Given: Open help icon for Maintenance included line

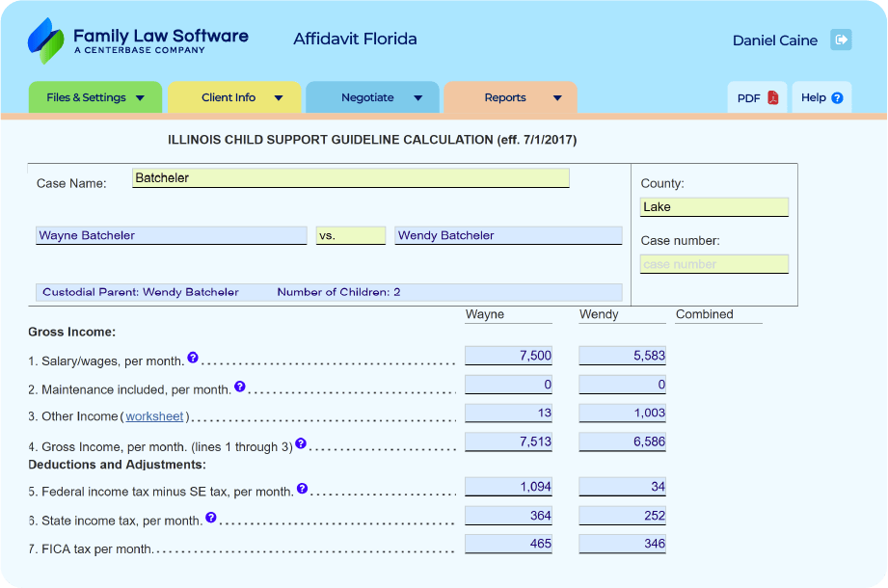Looking at the screenshot, I should [240, 387].
